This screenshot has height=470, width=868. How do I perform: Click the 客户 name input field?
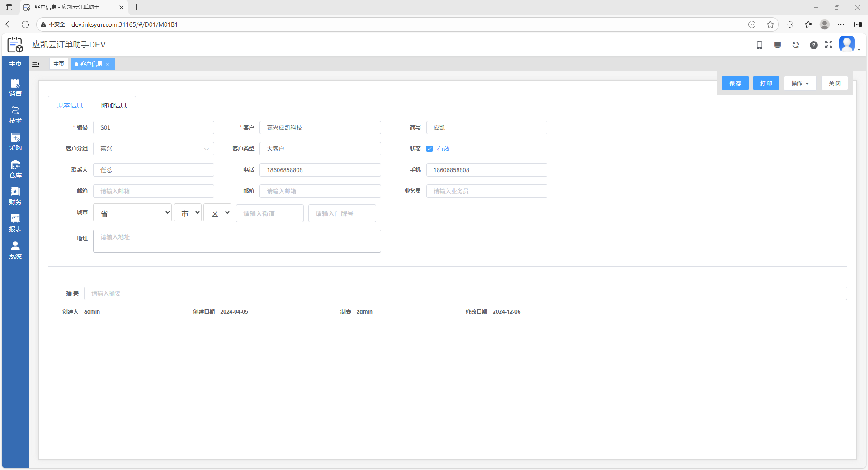coord(320,127)
